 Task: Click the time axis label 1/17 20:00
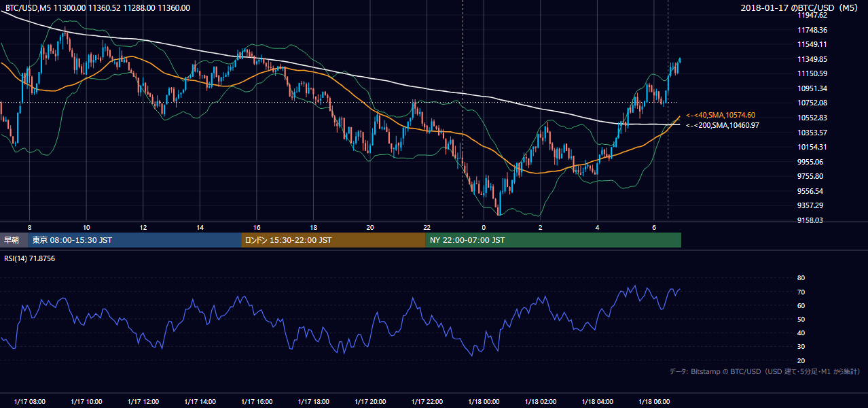[370, 402]
